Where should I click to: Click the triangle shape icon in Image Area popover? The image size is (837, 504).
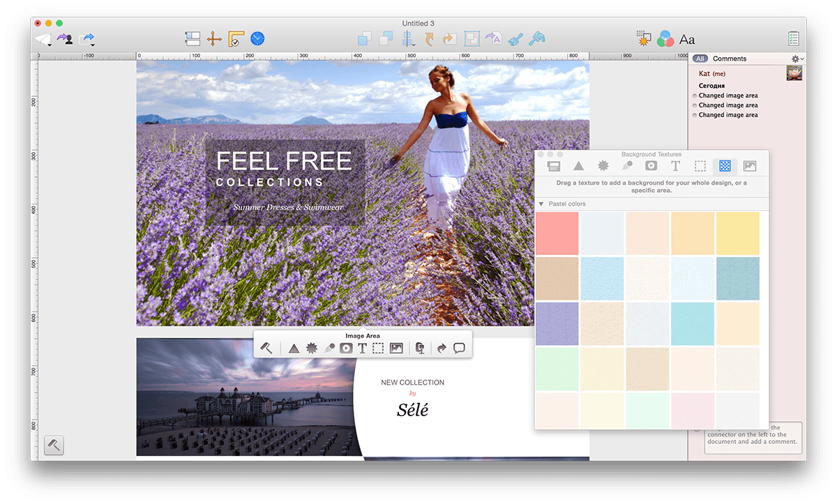294,348
